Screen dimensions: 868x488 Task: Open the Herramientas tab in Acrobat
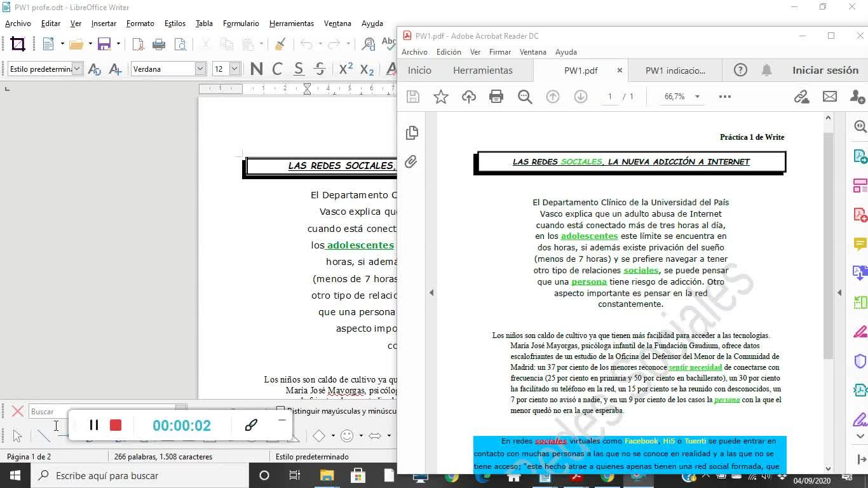coord(482,71)
